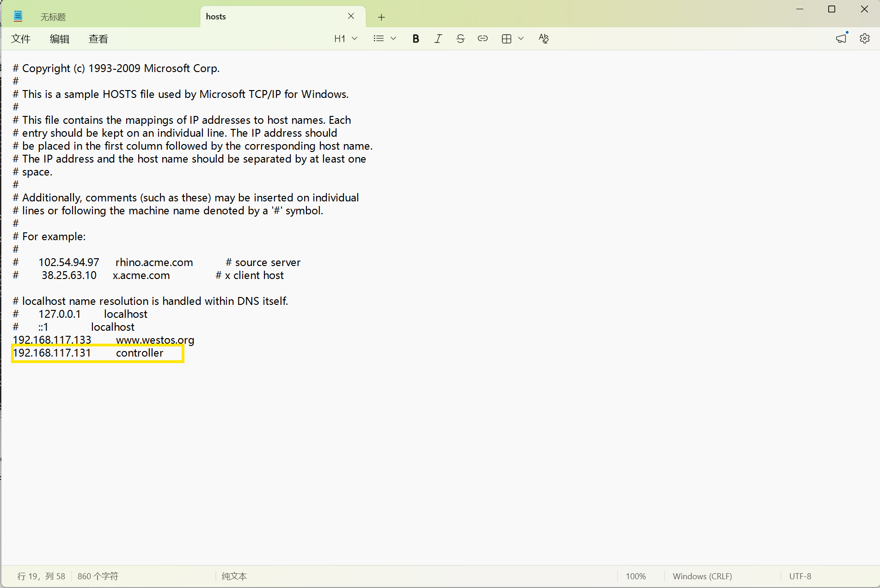This screenshot has width=880, height=588.
Task: Click the '# x client host' comment
Action: [250, 275]
